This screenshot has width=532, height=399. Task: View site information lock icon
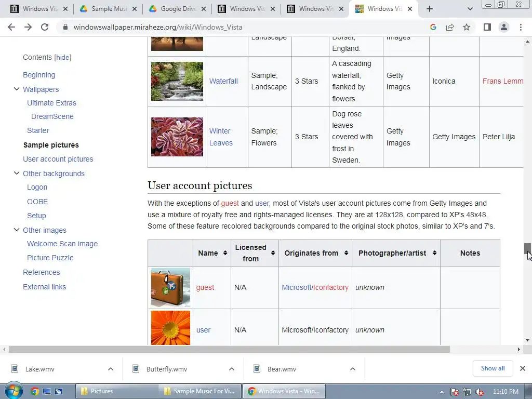click(x=65, y=27)
